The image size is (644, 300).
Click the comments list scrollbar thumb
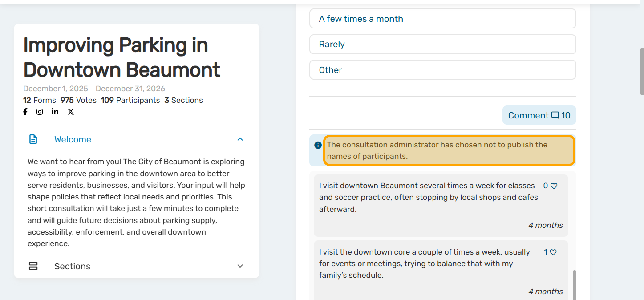click(x=575, y=285)
